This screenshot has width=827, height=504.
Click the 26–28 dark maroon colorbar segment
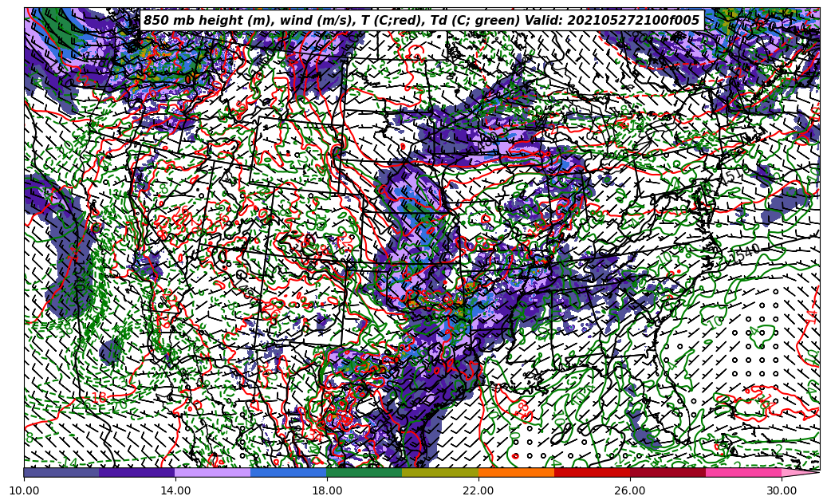tap(668, 472)
